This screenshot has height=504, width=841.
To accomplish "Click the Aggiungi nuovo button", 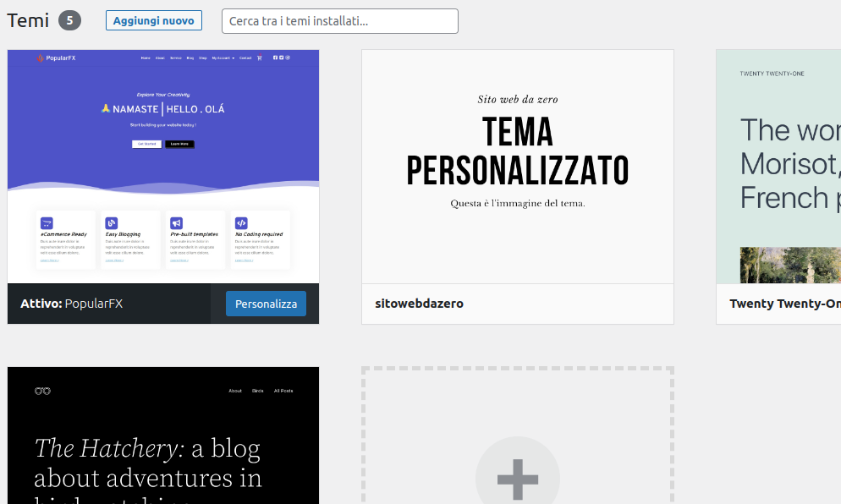I will 153,20.
